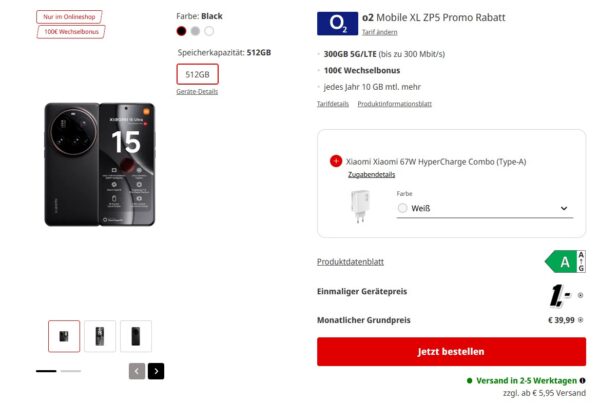Open energy efficiency label A
This screenshot has width=600, height=404.
tap(565, 262)
